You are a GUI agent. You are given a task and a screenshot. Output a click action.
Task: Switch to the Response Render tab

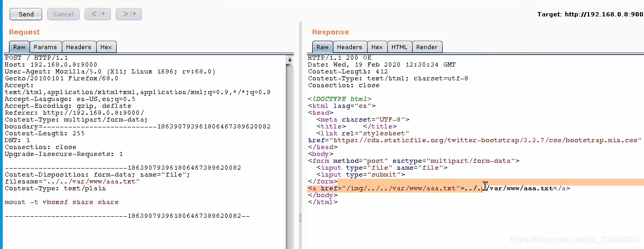(427, 47)
